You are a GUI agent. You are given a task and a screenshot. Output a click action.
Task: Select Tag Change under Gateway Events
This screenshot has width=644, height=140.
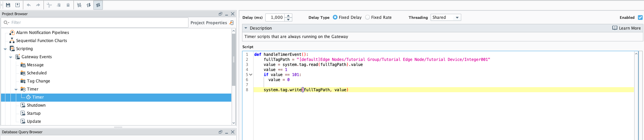(38, 81)
